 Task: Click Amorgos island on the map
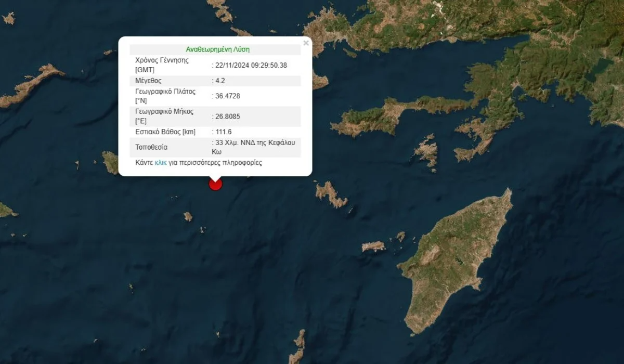[x=30, y=84]
